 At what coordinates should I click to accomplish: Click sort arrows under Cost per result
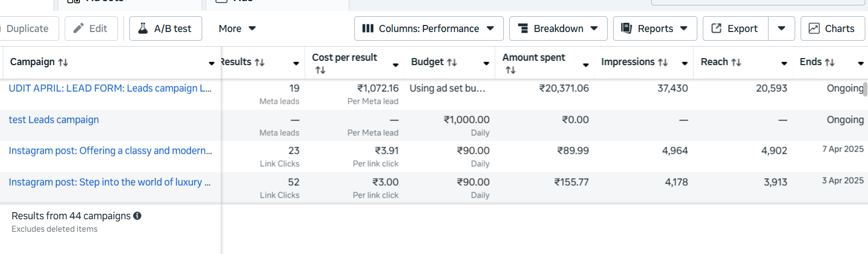coord(320,70)
